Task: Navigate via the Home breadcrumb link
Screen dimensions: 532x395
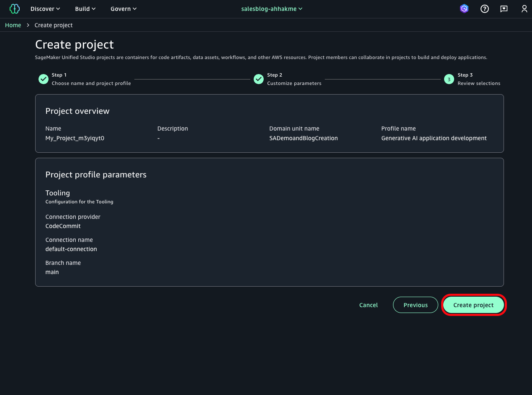Action: coord(13,25)
